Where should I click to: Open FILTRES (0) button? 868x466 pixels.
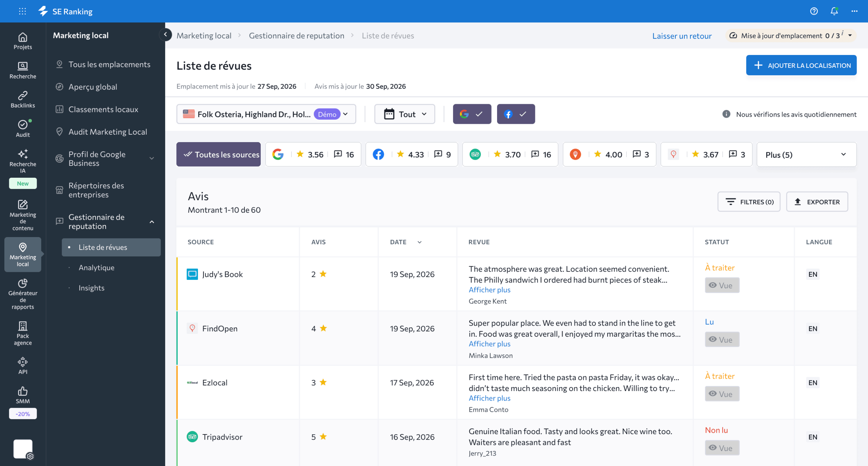coord(749,202)
